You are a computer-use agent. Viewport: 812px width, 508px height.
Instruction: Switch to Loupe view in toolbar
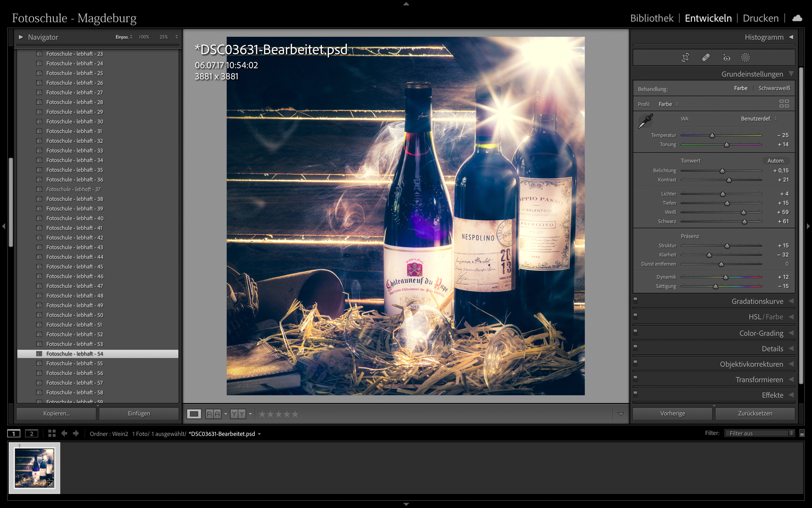coord(194,414)
